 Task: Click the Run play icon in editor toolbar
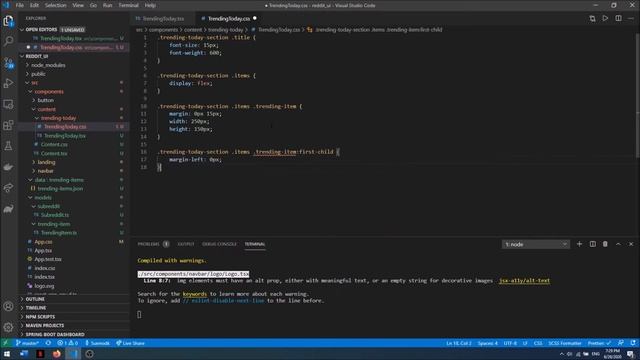[605, 18]
